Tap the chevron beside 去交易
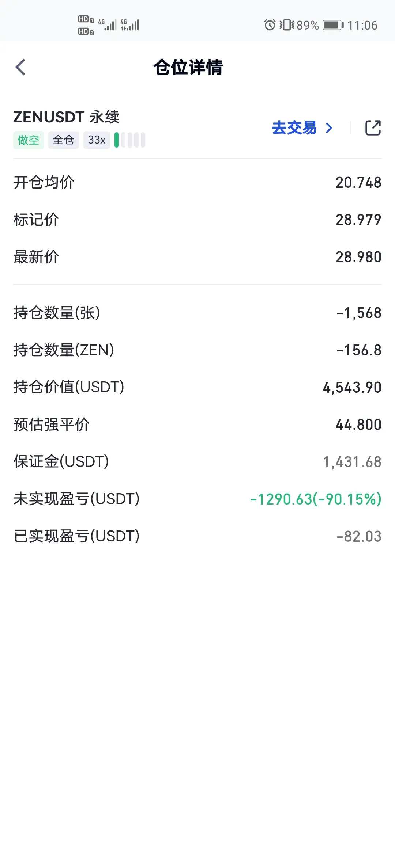 click(x=329, y=128)
